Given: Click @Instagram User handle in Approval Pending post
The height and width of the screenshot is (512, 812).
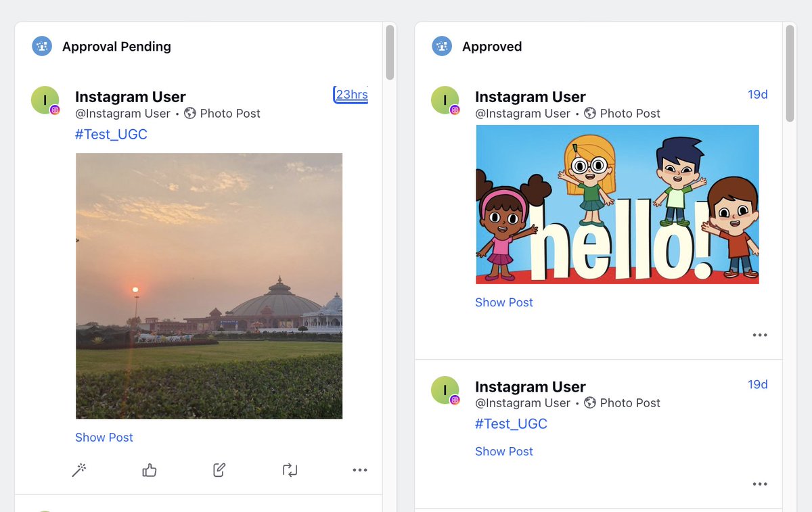Looking at the screenshot, I should pos(123,114).
